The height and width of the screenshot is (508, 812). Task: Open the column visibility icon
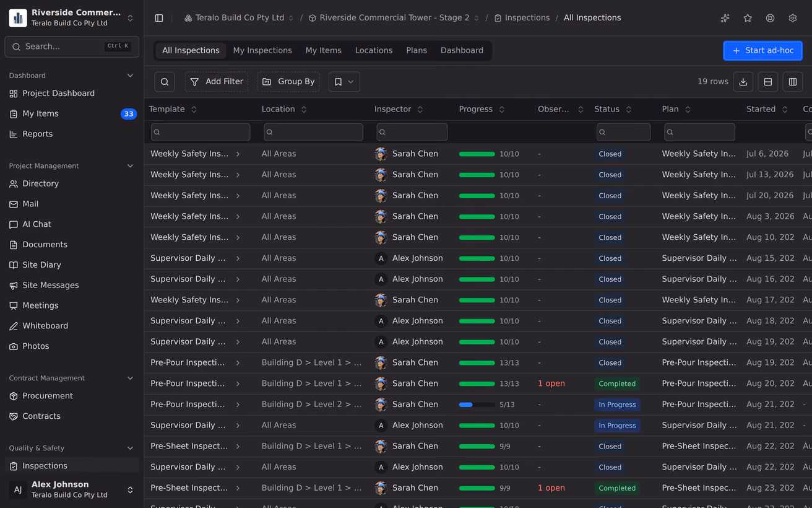click(x=793, y=82)
